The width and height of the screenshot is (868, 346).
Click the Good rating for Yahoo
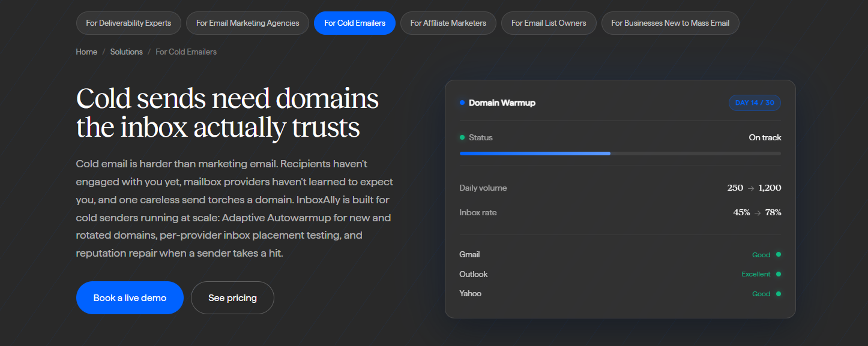coord(761,294)
